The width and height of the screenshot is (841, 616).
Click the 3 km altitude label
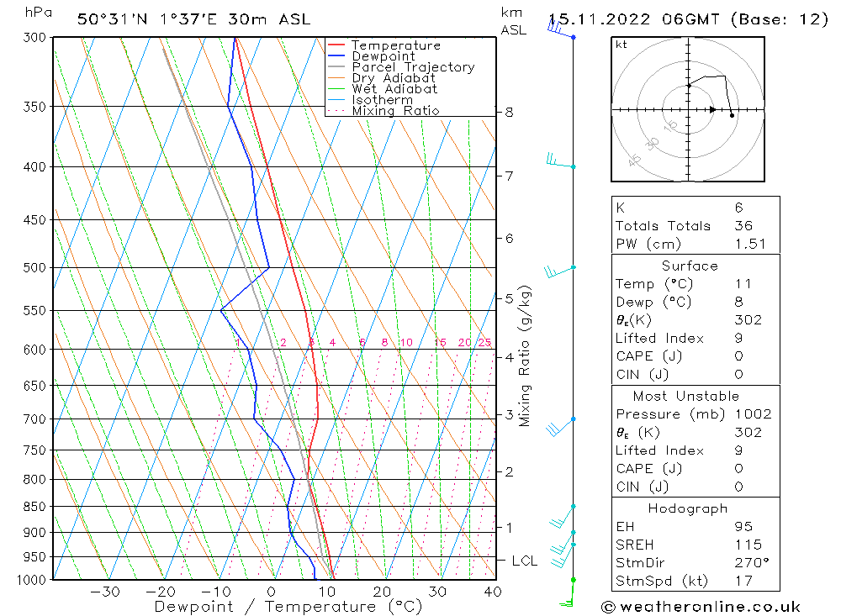509,414
